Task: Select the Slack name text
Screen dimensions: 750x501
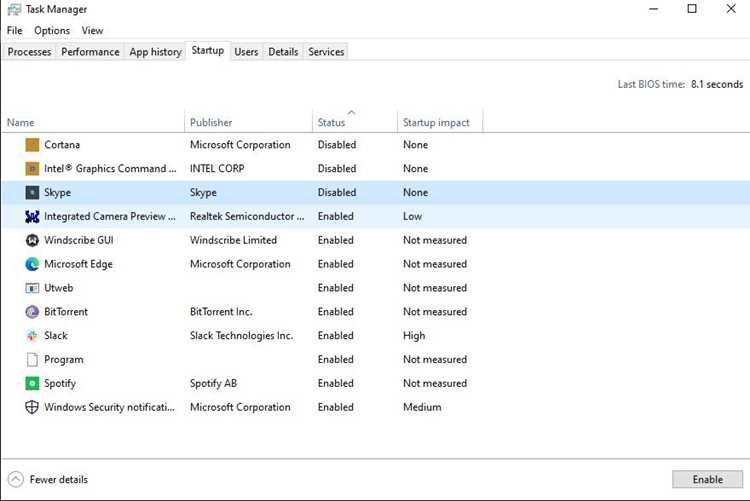Action: (x=55, y=336)
